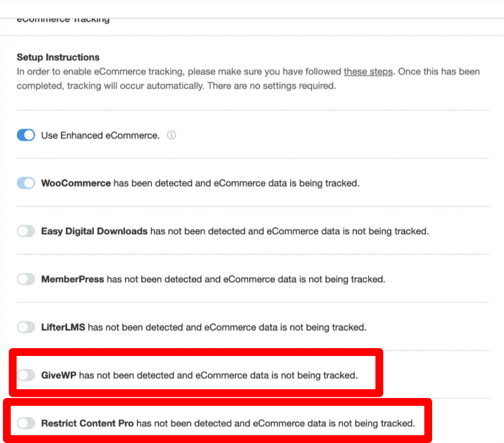This screenshot has width=504, height=443.
Task: Enable the GiveWP tracking toggle
Action: (x=26, y=375)
